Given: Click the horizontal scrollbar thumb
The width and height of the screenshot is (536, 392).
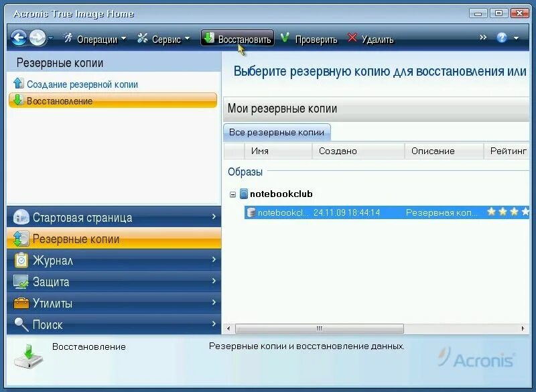Looking at the screenshot, I should (x=320, y=328).
